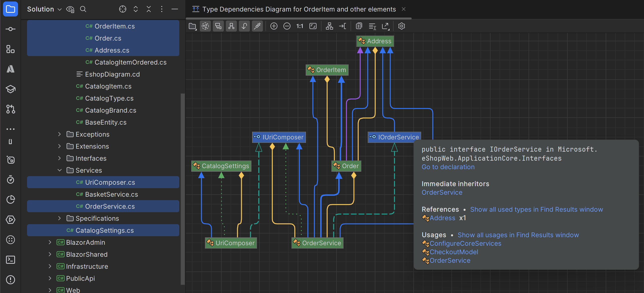The image size is (644, 293).
Task: Select the OrderService node in diagram
Action: (317, 243)
